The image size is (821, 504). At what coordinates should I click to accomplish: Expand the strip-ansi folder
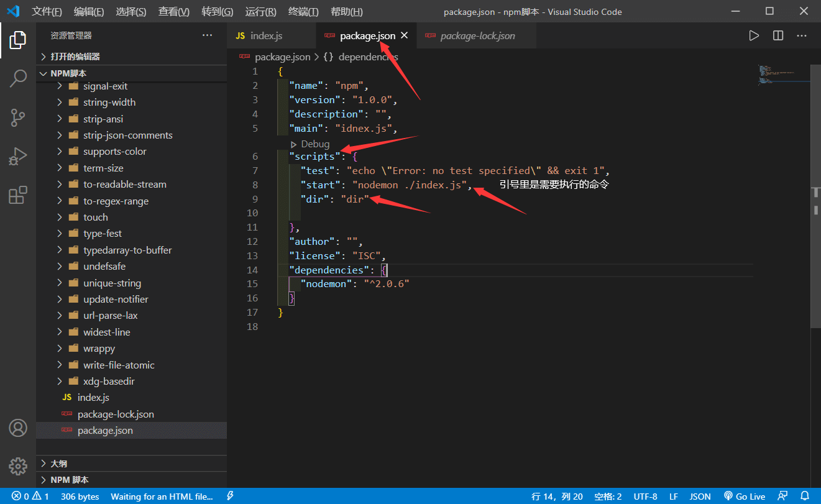[131, 119]
